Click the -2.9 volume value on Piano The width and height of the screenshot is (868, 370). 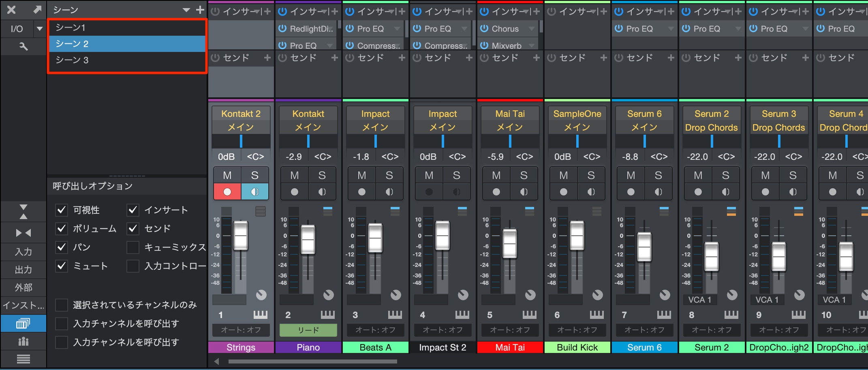[293, 157]
